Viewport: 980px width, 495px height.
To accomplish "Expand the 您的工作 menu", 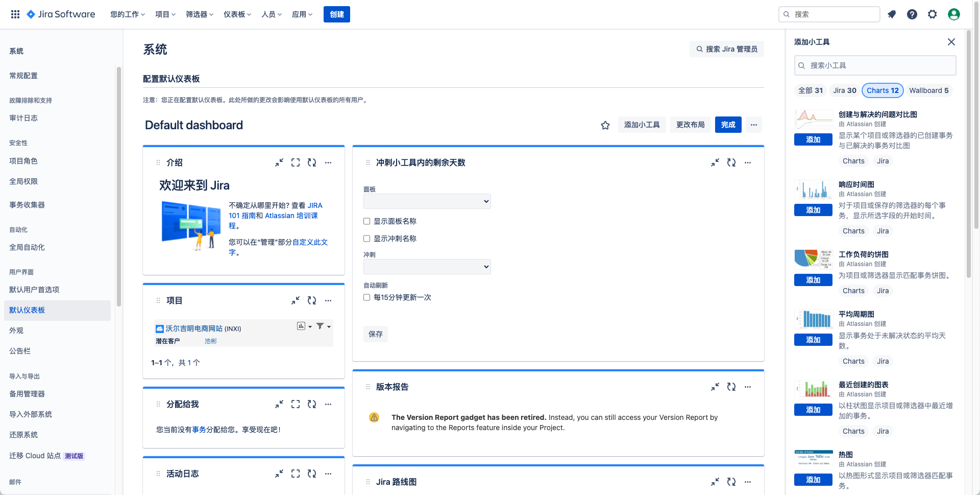I will click(128, 14).
